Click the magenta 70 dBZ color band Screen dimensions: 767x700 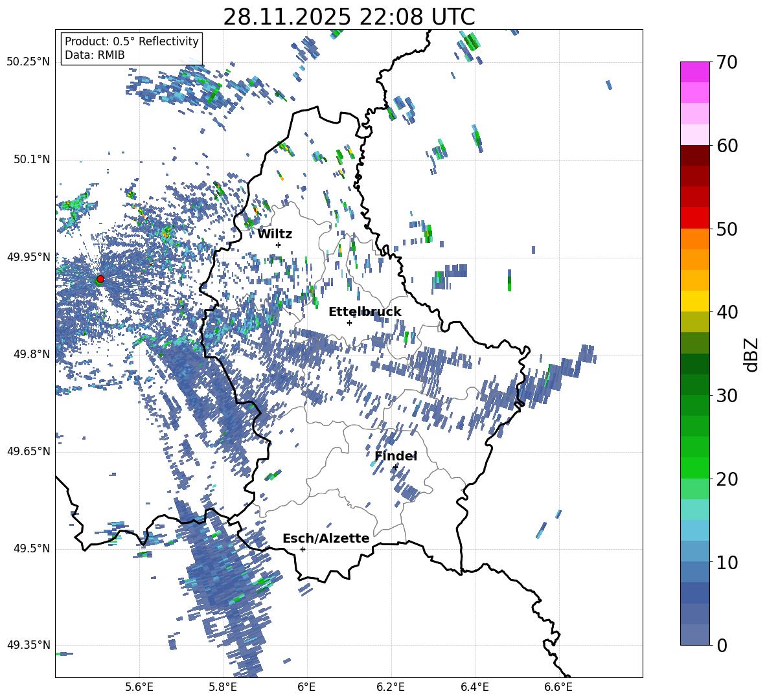coord(694,72)
